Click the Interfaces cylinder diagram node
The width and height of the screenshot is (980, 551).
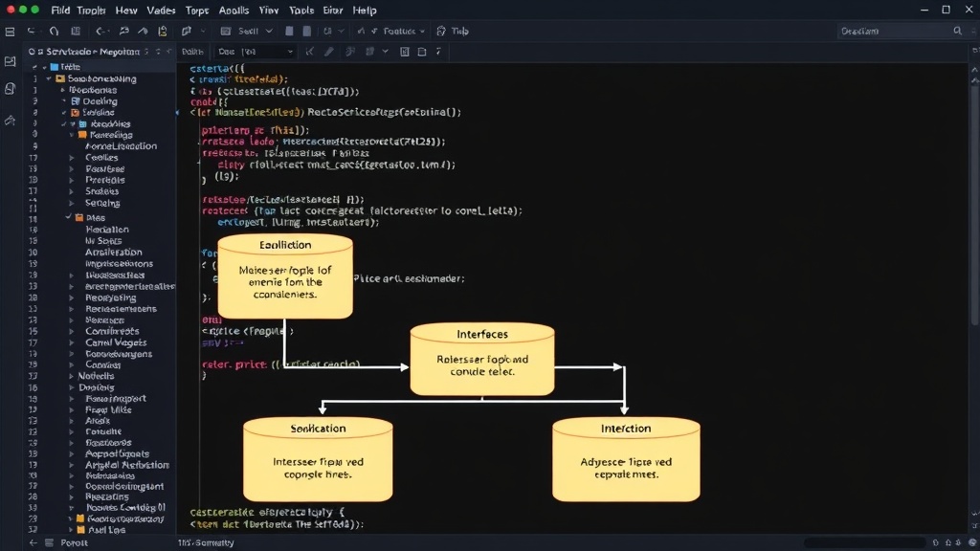[482, 360]
